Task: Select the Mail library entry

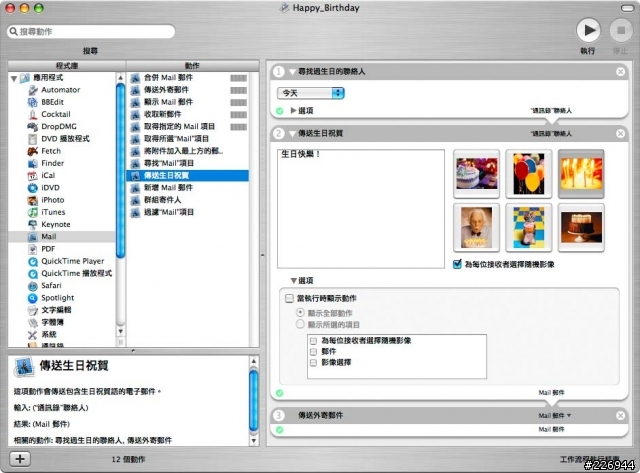Action: (62, 237)
